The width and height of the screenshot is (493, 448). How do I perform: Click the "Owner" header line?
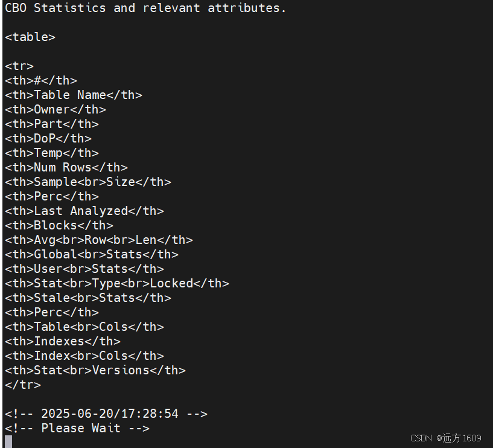point(56,109)
